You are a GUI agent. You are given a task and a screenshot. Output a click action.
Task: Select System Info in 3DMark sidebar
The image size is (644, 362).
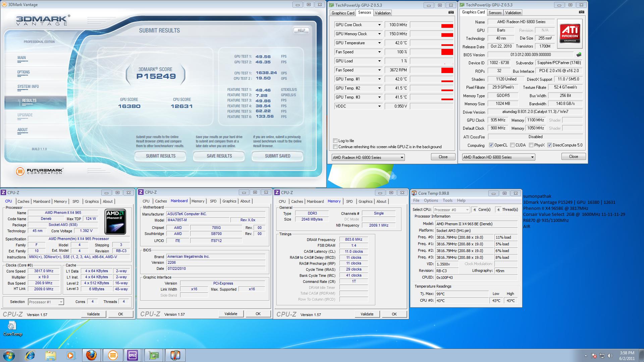point(28,87)
